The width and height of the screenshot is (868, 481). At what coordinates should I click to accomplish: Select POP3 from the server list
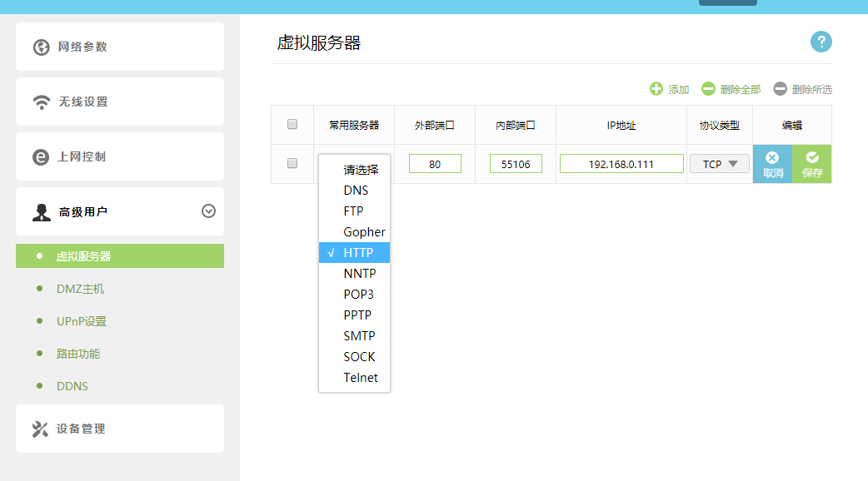[354, 294]
